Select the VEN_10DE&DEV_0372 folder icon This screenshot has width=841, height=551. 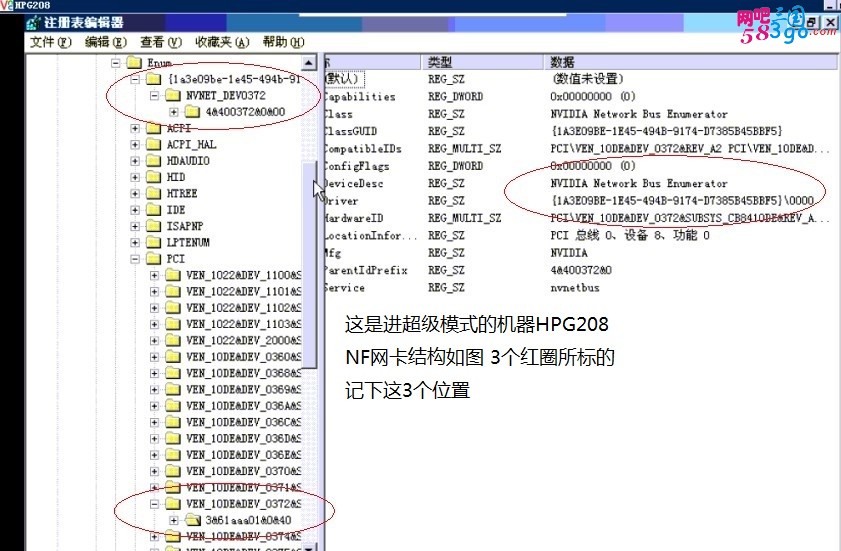coord(173,504)
